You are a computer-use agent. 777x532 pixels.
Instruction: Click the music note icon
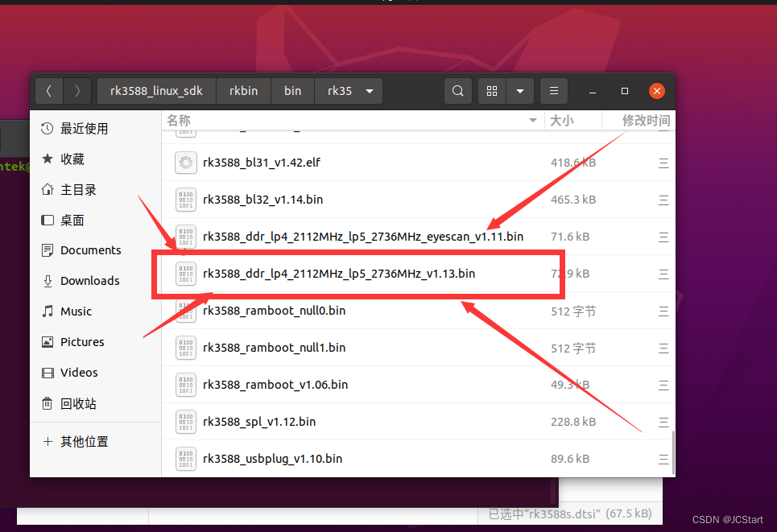47,311
